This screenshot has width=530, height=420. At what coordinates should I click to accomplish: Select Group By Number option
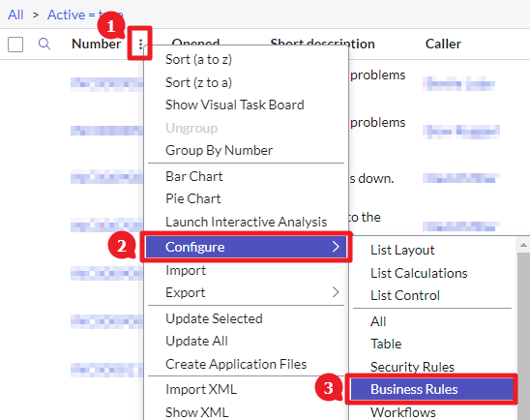[x=219, y=150]
